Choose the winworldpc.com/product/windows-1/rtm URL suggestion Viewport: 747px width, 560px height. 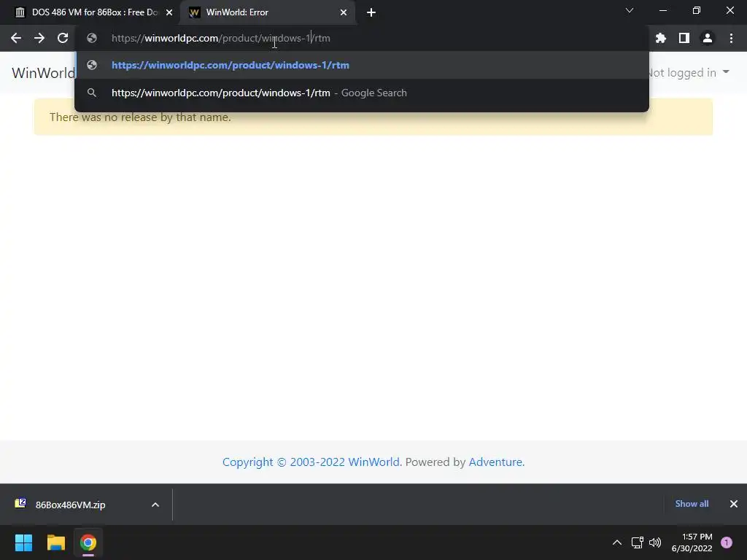pyautogui.click(x=362, y=65)
